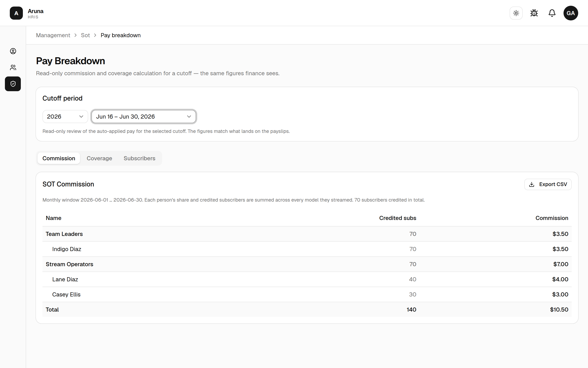Click the Commission column header

[551, 218]
